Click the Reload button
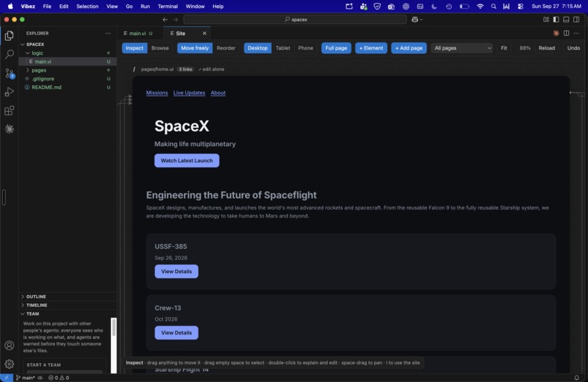This screenshot has height=382, width=588. 546,48
